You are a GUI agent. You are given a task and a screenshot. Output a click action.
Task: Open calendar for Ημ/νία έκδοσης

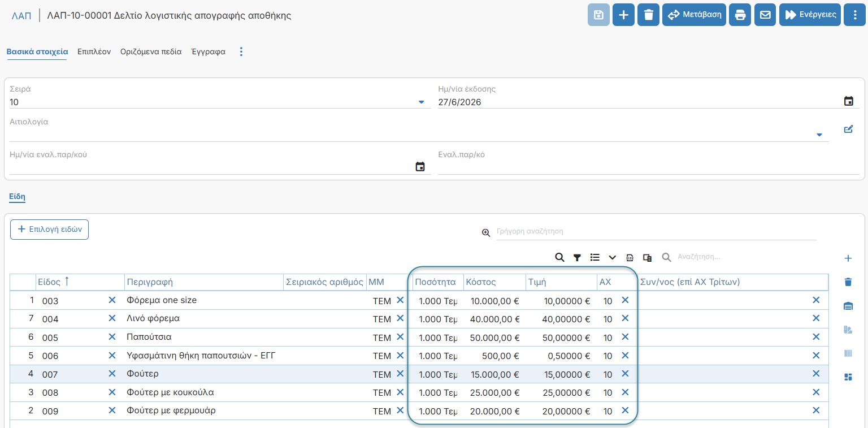848,101
